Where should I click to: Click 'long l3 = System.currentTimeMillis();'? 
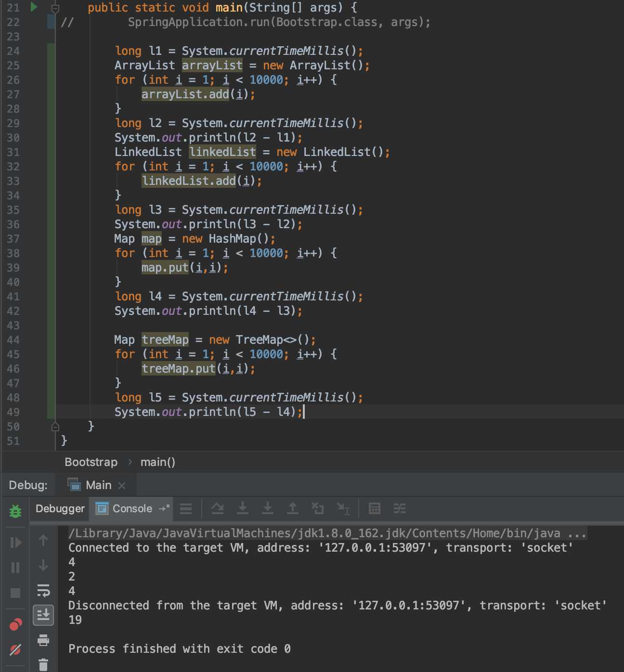239,210
